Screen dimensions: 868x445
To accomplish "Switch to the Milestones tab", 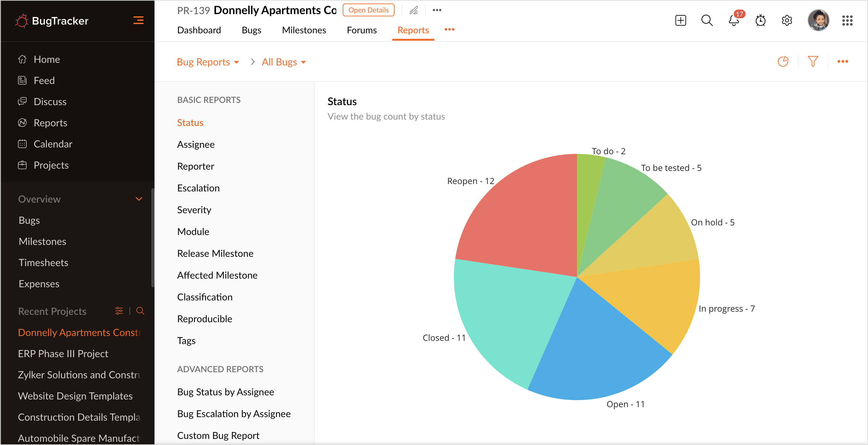I will tap(304, 30).
